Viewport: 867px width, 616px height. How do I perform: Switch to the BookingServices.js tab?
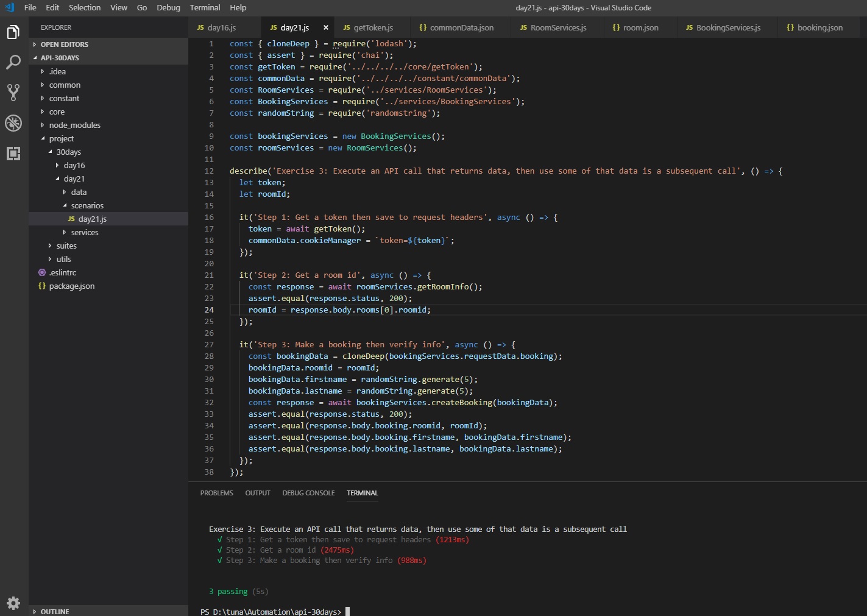coord(727,27)
